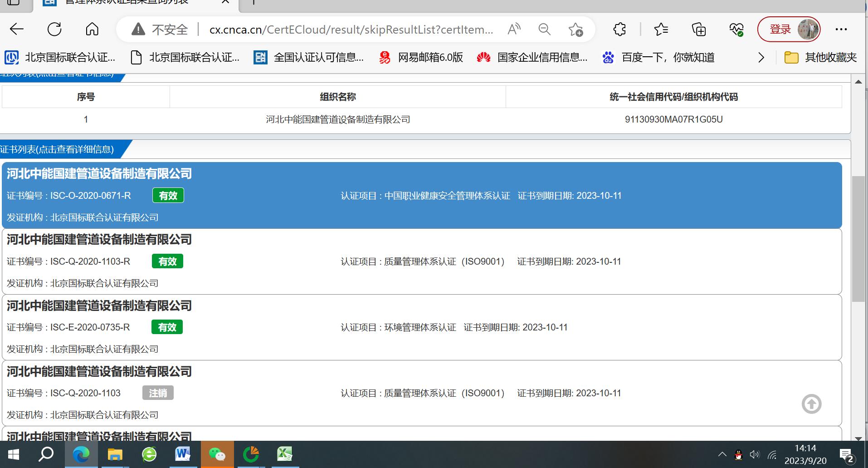Screen dimensions: 868x468
Task: Open the Collections panel
Action: coord(699,30)
